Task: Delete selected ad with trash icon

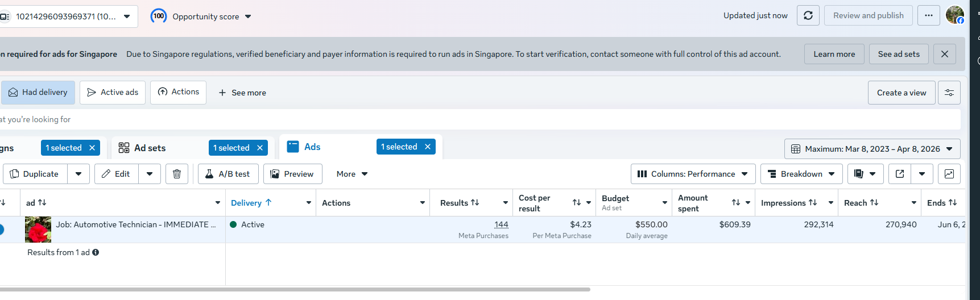Action: (177, 174)
